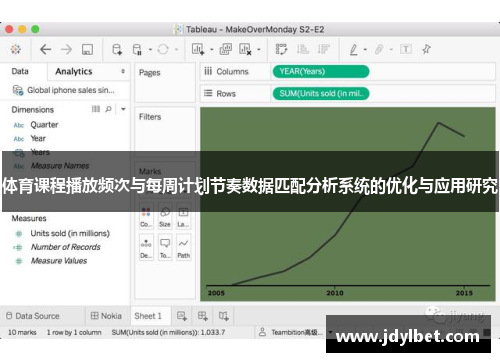
Task: Click the Tooltip marks card button
Action: [165, 248]
